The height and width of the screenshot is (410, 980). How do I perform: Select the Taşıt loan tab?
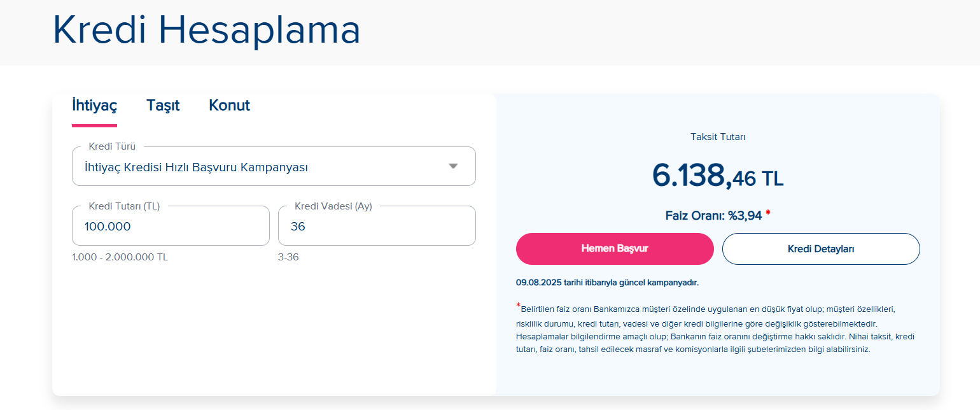click(x=163, y=106)
